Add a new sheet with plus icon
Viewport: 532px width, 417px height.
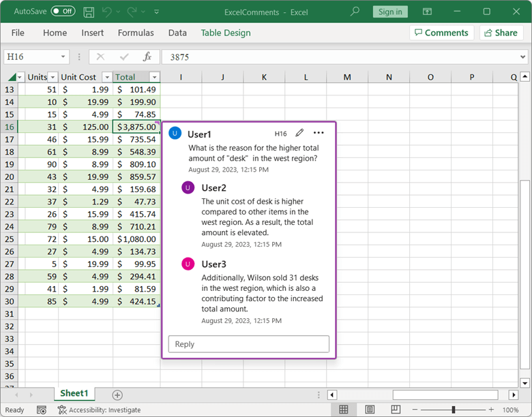(117, 395)
